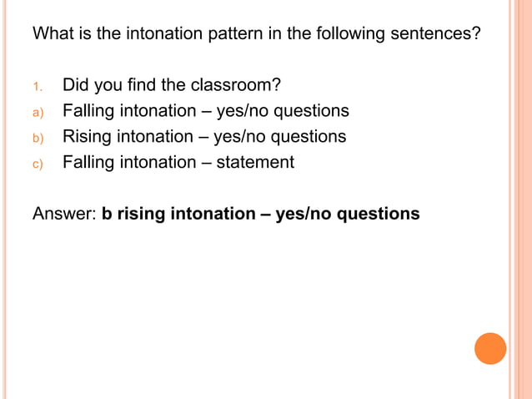
Task: Click the word "statement" in option c
Action: pyautogui.click(x=255, y=162)
